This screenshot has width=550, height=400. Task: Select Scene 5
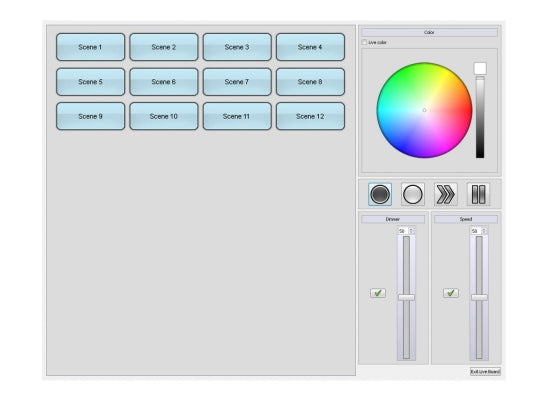point(90,82)
